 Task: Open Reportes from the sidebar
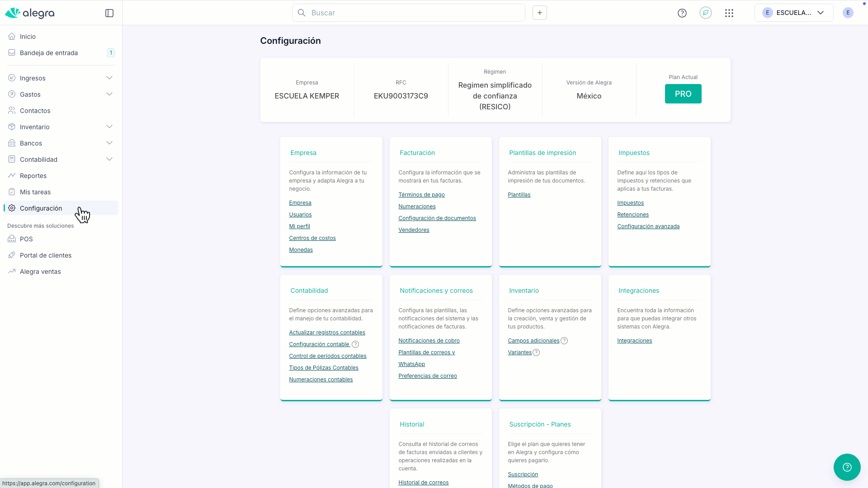33,176
